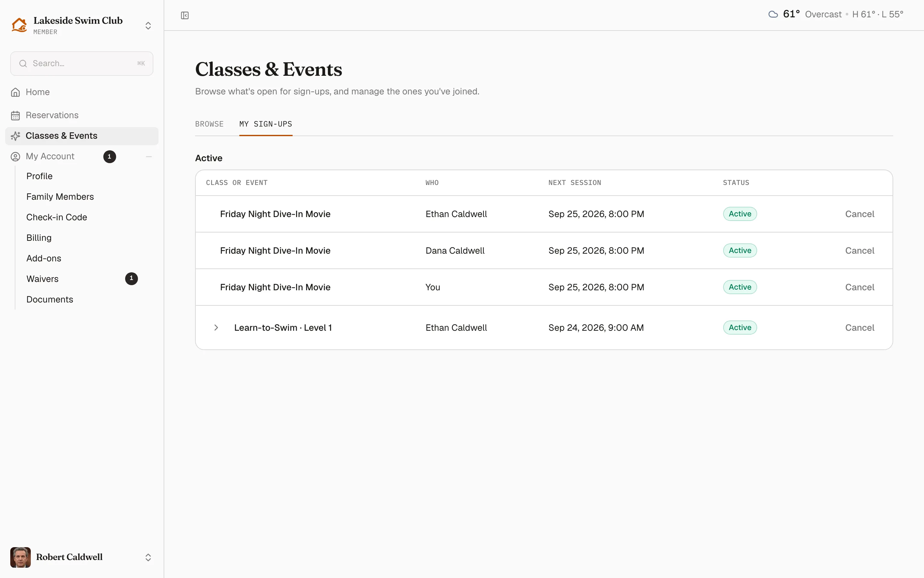Open the Profile page
The width and height of the screenshot is (924, 578).
(x=39, y=176)
